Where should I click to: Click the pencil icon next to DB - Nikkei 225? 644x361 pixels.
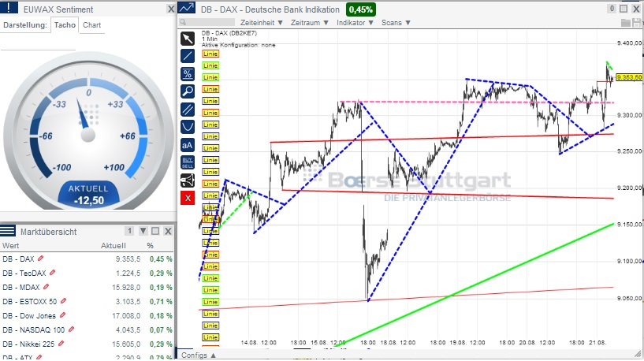pyautogui.click(x=61, y=344)
